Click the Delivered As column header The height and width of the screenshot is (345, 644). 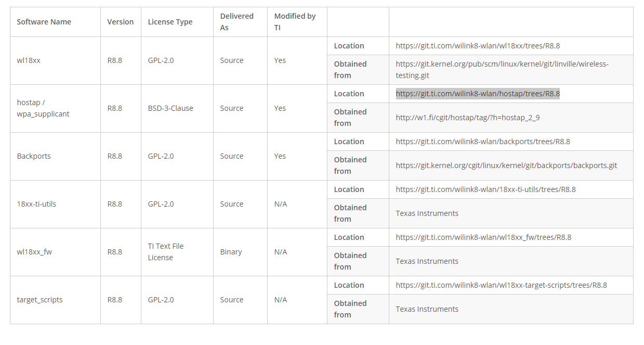pos(237,22)
